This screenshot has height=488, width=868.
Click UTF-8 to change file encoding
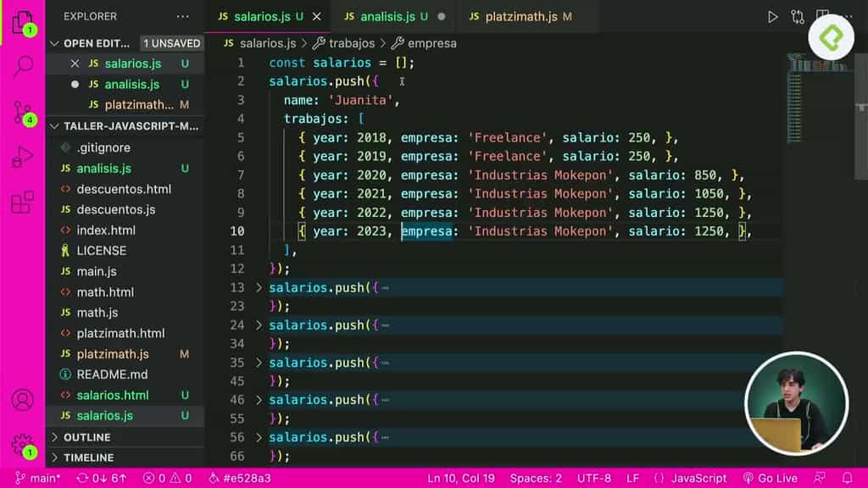tap(593, 477)
